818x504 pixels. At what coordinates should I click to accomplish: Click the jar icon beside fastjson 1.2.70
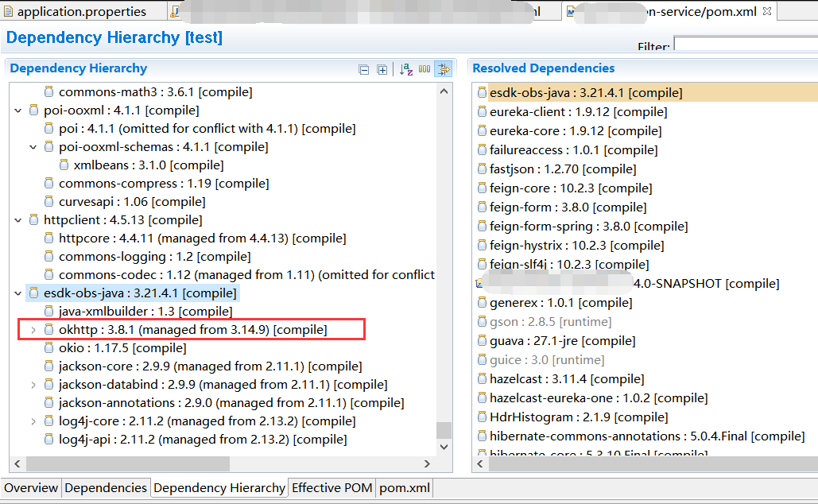coord(482,169)
